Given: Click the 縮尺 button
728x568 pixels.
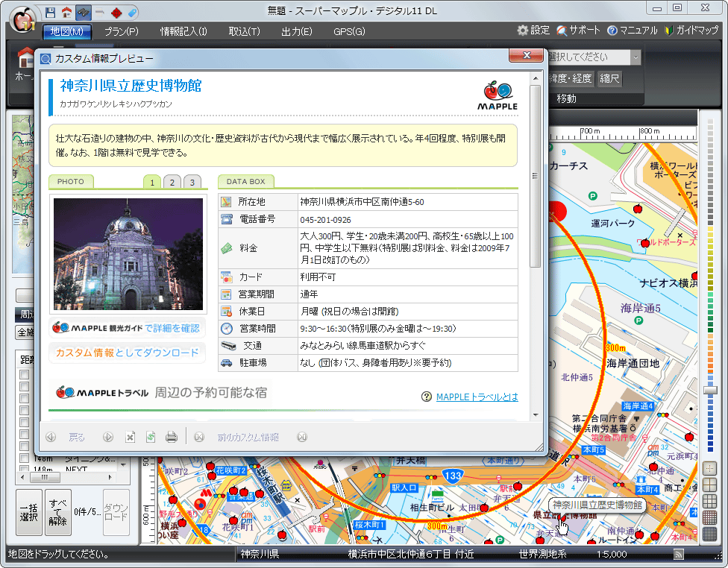Looking at the screenshot, I should (609, 78).
